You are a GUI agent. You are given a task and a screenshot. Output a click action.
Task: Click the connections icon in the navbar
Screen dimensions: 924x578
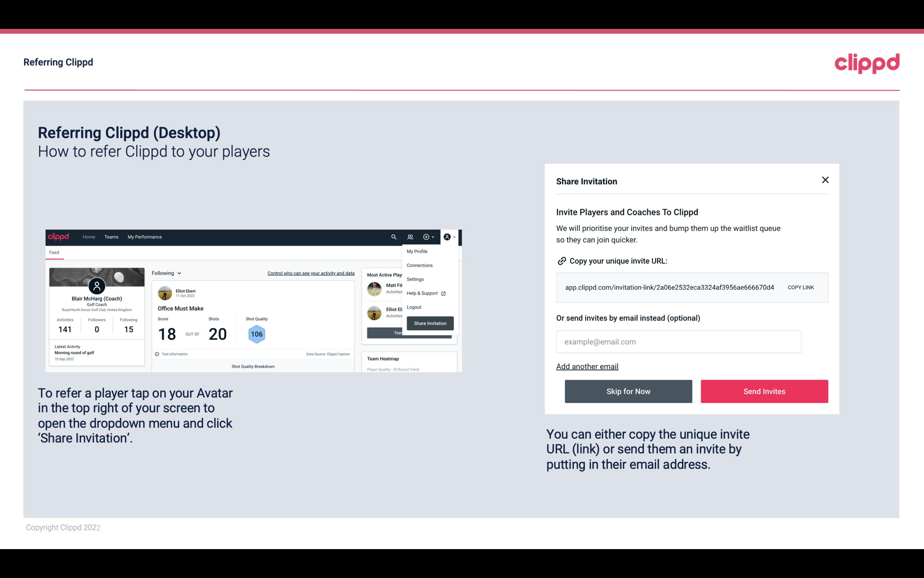(x=410, y=237)
